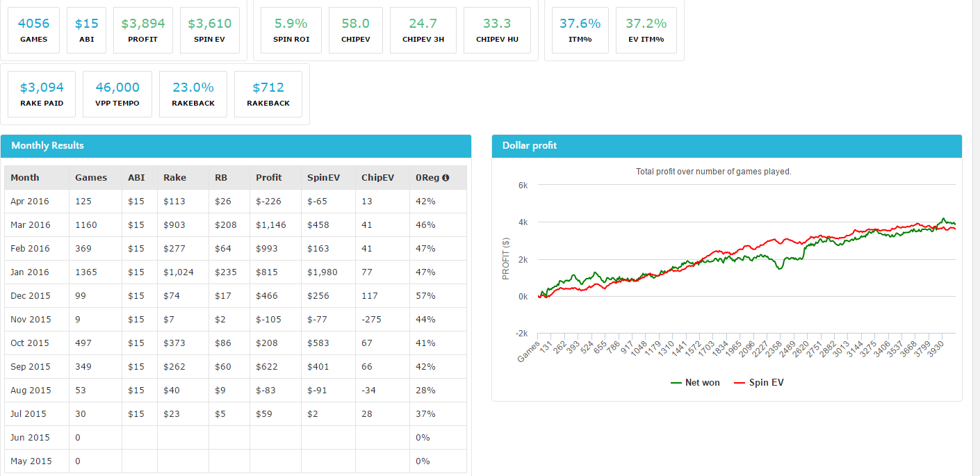Click the Month column header
The image size is (980, 476).
click(x=37, y=178)
